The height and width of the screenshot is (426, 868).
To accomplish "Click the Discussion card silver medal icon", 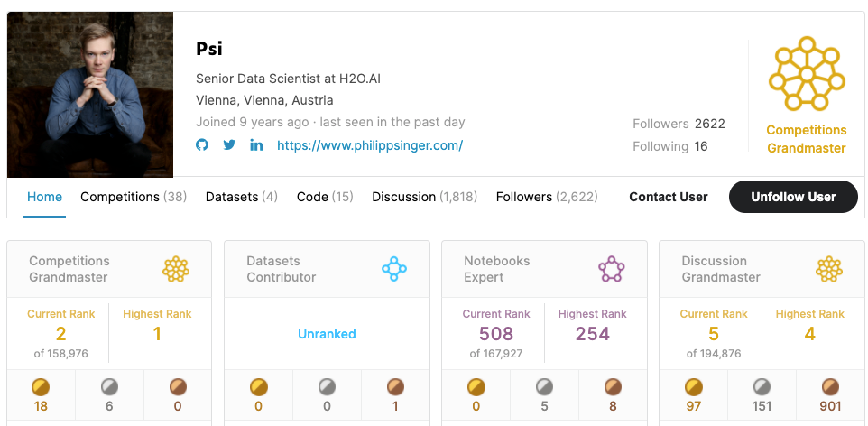I will (762, 387).
